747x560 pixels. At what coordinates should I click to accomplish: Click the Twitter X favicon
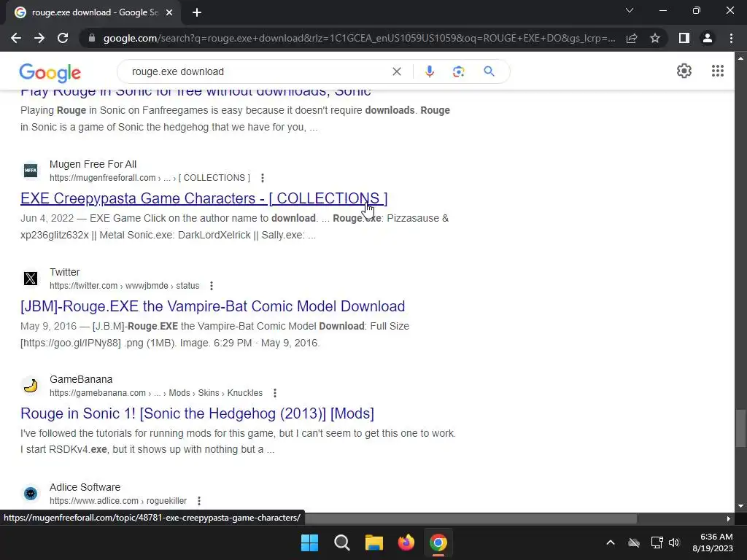pyautogui.click(x=31, y=279)
